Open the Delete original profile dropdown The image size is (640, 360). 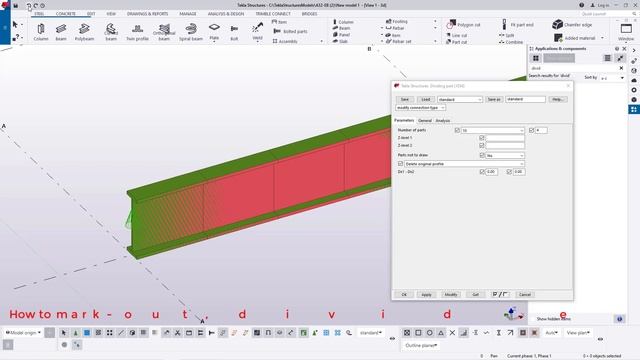464,164
